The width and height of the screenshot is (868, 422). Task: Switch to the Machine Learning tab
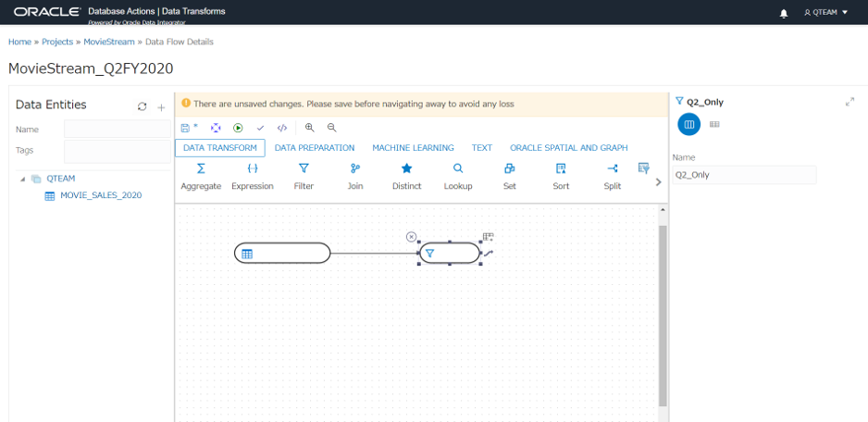click(x=413, y=148)
